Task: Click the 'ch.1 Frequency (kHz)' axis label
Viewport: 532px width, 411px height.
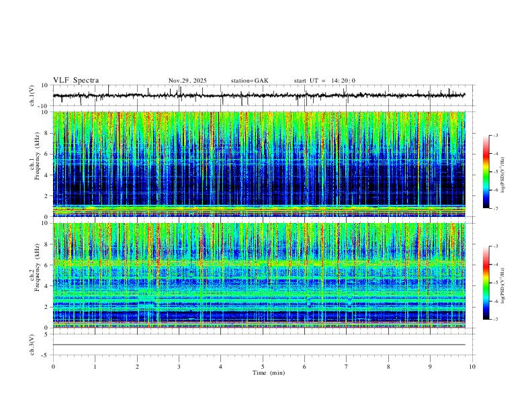Action: [x=34, y=164]
